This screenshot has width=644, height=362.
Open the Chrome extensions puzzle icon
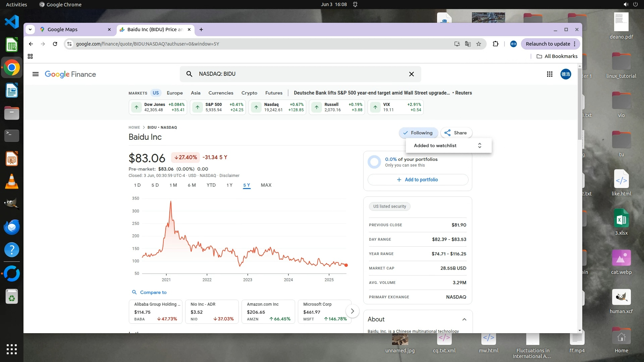[495, 44]
